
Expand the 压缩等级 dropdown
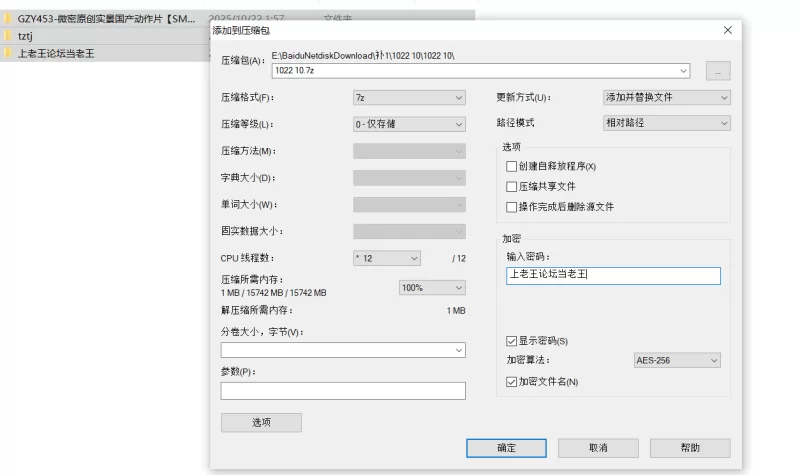click(x=409, y=125)
